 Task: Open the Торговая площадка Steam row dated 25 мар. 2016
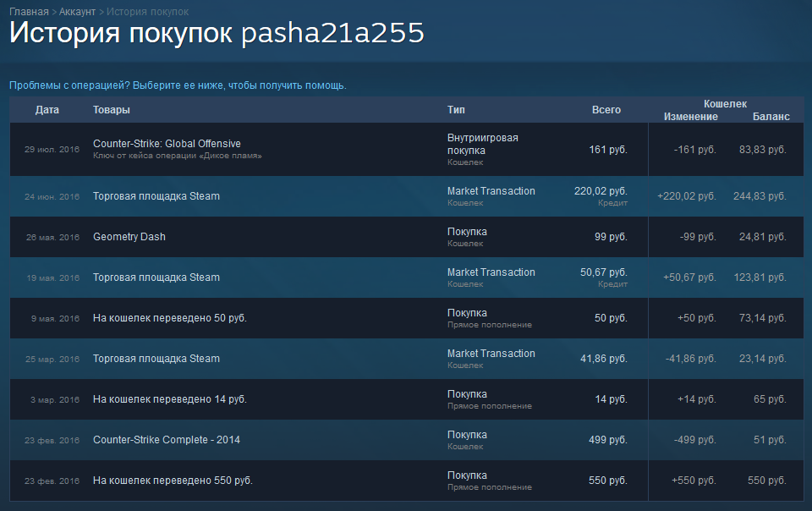pyautogui.click(x=407, y=359)
